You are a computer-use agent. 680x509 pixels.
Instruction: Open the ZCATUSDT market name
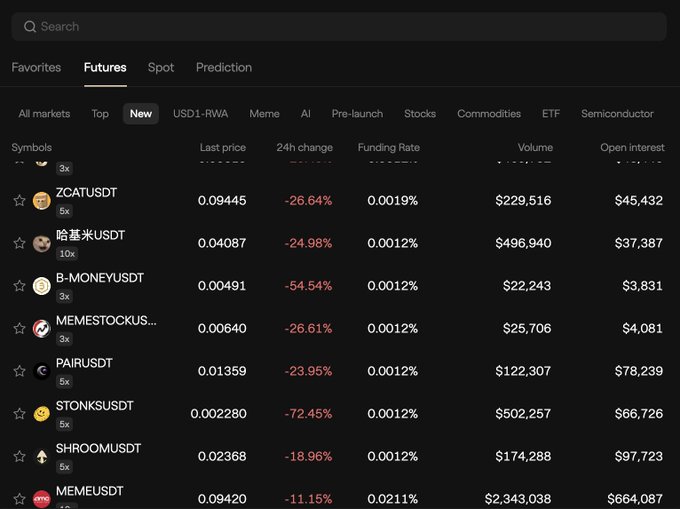(x=86, y=193)
